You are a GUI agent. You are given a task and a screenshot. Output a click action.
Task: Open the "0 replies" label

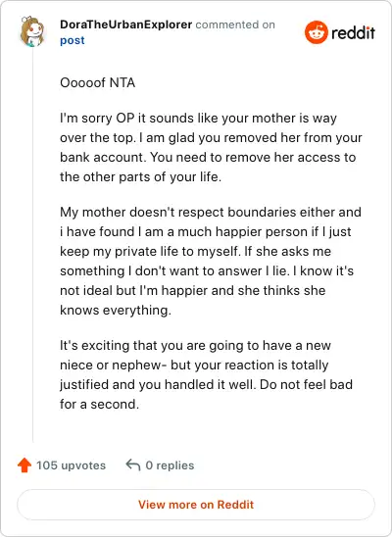click(x=170, y=465)
